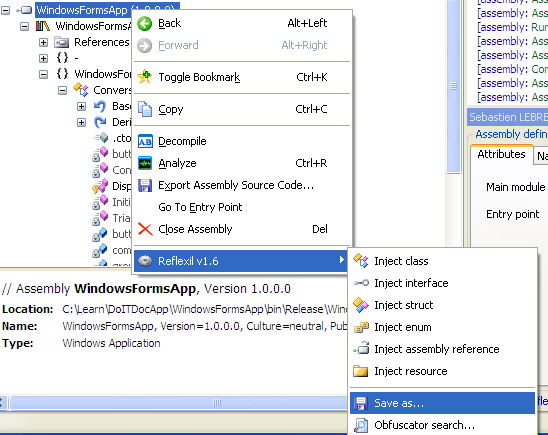Click the Analyze waveform icon

pyautogui.click(x=145, y=163)
